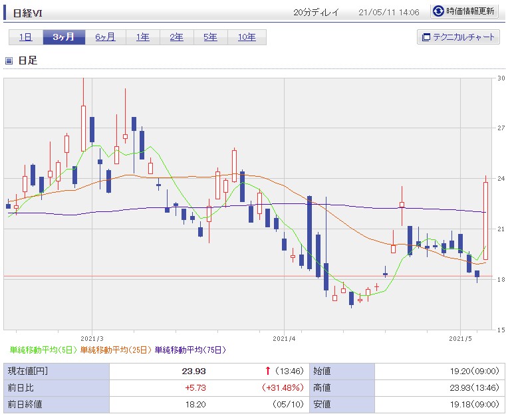Open the テクニカルチャート technical chart
This screenshot has height=420, width=510.
pyautogui.click(x=458, y=37)
